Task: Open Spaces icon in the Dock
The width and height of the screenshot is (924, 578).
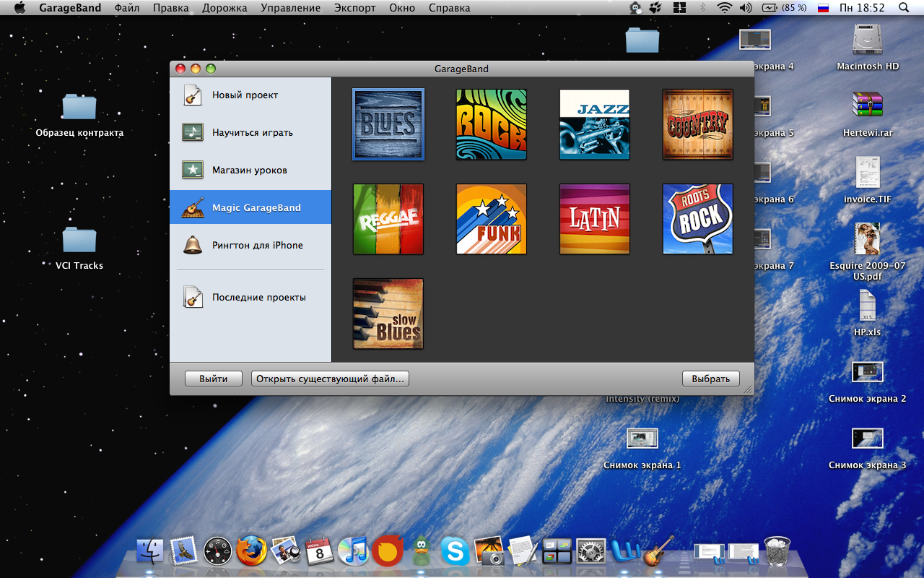Action: [557, 551]
